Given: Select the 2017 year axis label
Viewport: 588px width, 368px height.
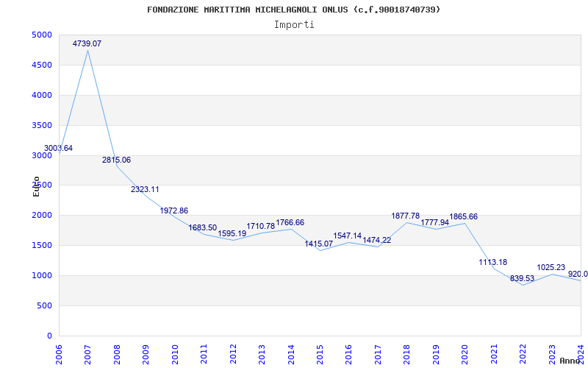Looking at the screenshot, I should 378,355.
